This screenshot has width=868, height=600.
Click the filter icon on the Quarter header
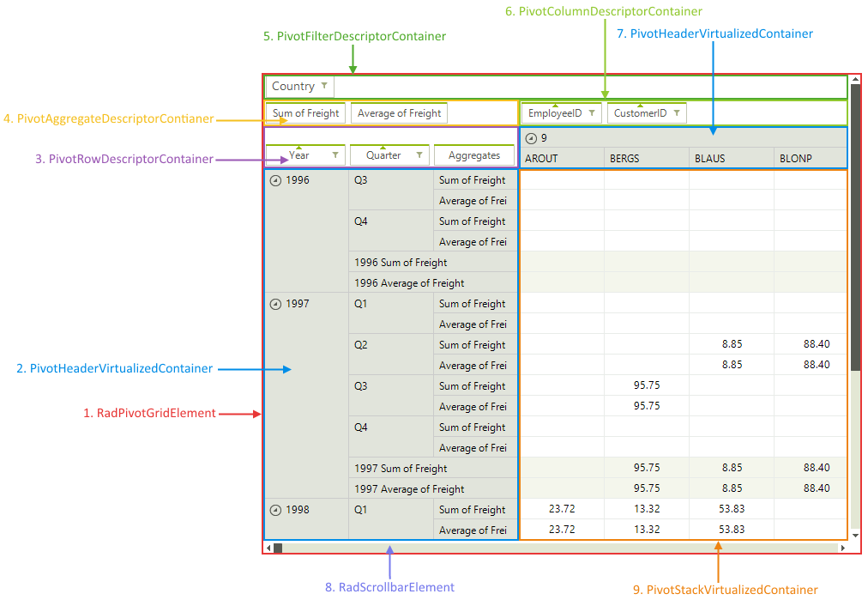pos(419,155)
